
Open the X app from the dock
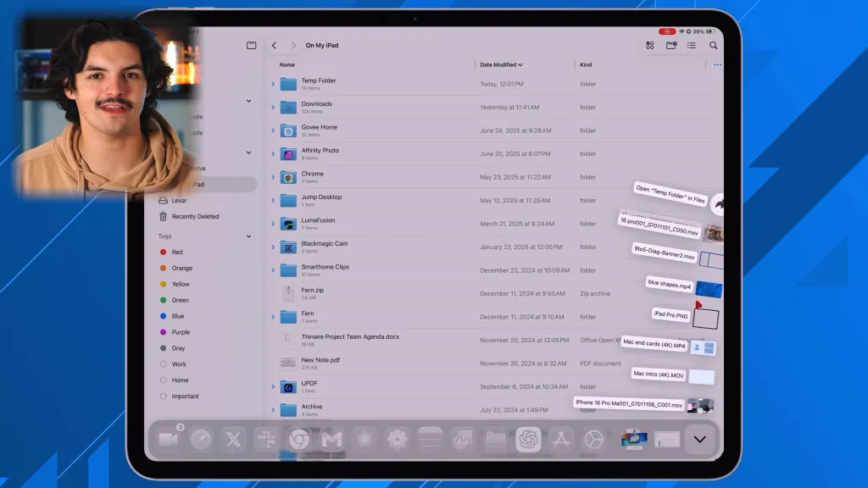232,440
